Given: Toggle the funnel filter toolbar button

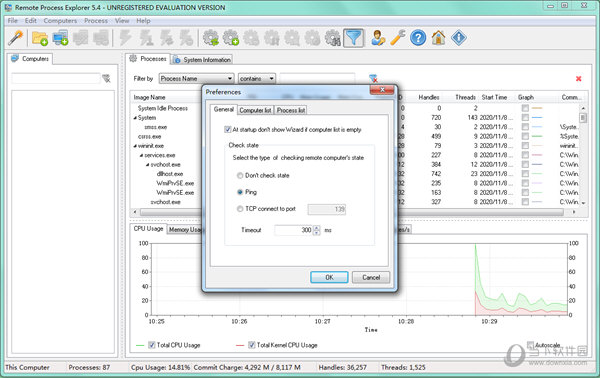Looking at the screenshot, I should coord(353,38).
